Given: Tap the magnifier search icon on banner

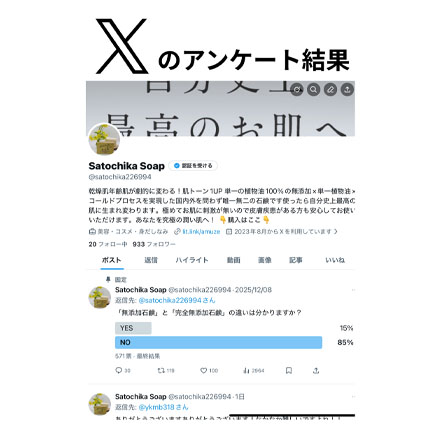Looking at the screenshot, I should point(313,89).
